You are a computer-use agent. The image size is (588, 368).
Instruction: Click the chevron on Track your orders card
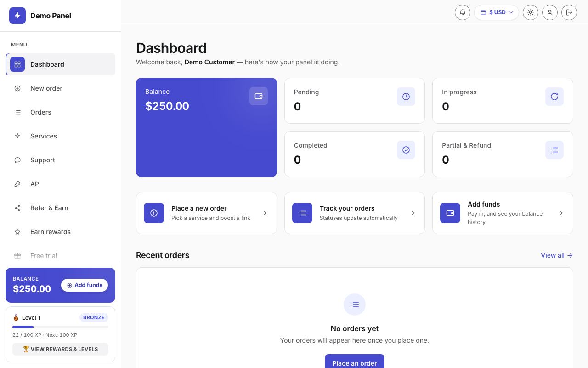point(413,213)
